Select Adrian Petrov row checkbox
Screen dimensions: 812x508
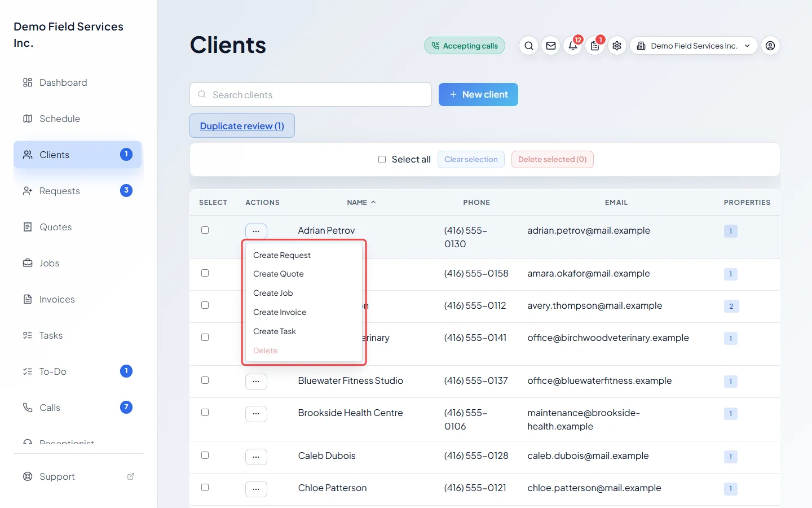coord(205,230)
